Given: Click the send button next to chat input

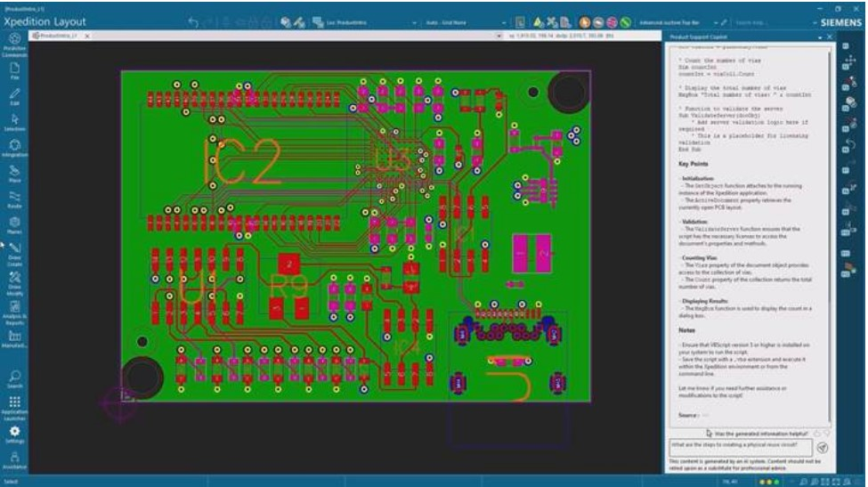Looking at the screenshot, I should [x=822, y=447].
